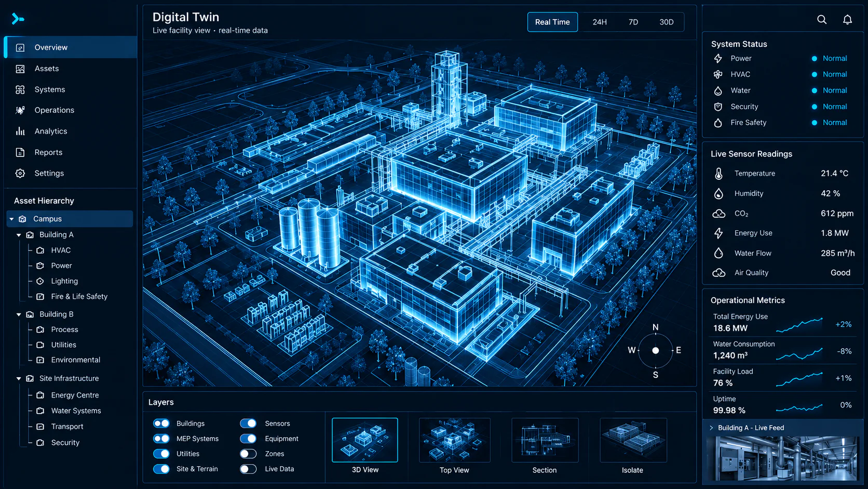
Task: Expand the Building A - Live Feed chevron
Action: (711, 428)
